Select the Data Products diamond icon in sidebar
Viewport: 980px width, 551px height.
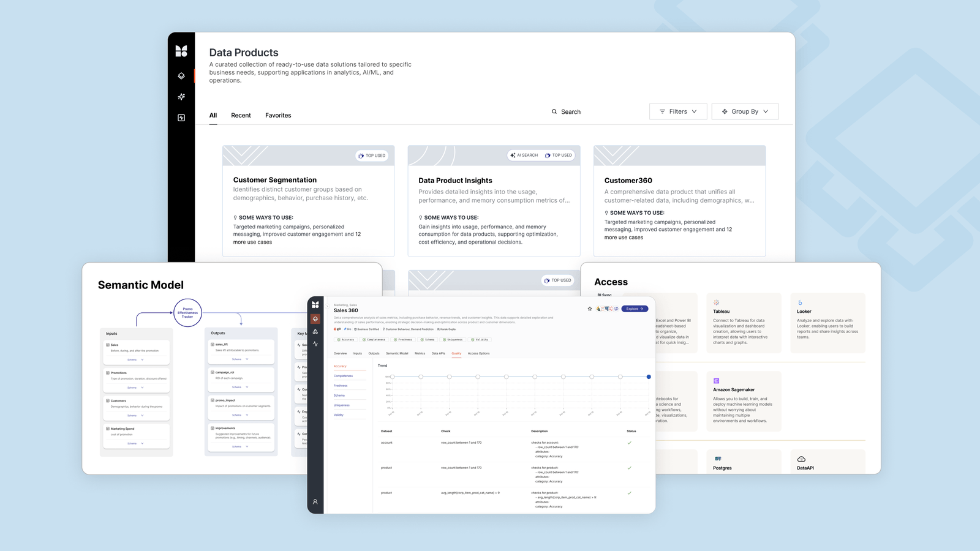181,75
